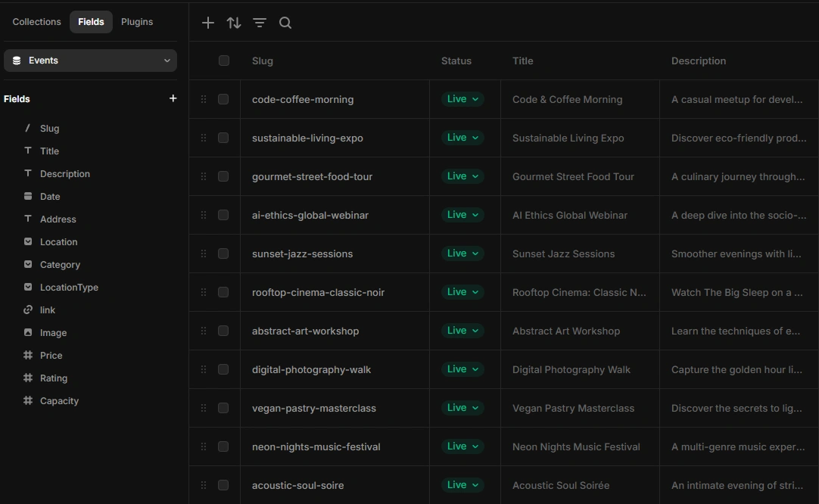Click the link field chain icon

pyautogui.click(x=28, y=310)
